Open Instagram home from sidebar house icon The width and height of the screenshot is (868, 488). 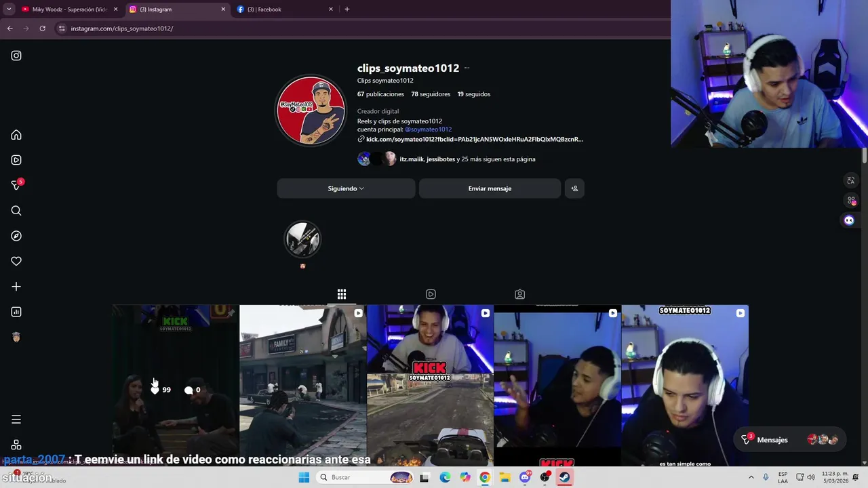coord(16,135)
